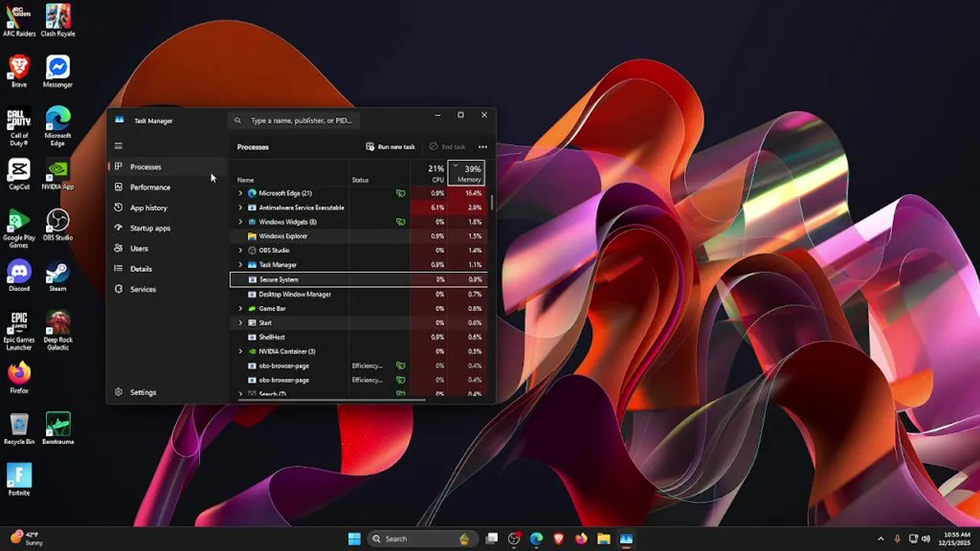Viewport: 980px width, 551px height.
Task: Select the Processes page in the sidebar
Action: [x=166, y=167]
